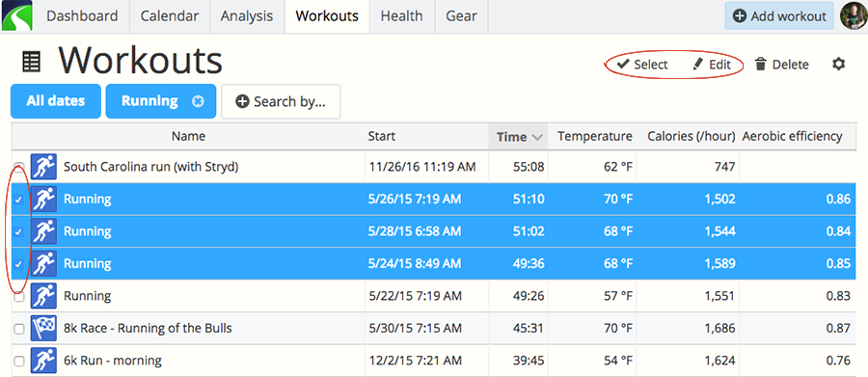Click the running icon for 6k Run - morning
The image size is (868, 377).
pyautogui.click(x=43, y=361)
